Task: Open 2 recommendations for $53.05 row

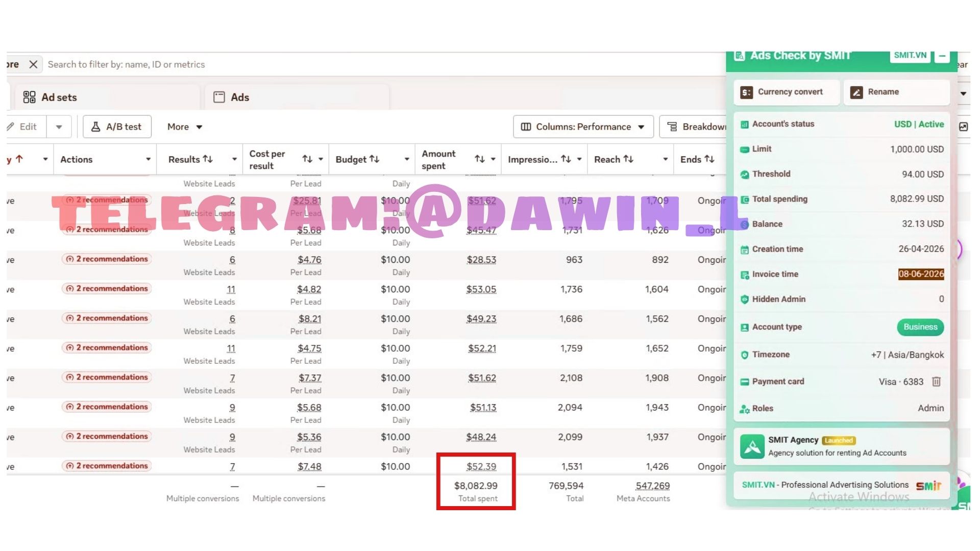Action: 106,289
